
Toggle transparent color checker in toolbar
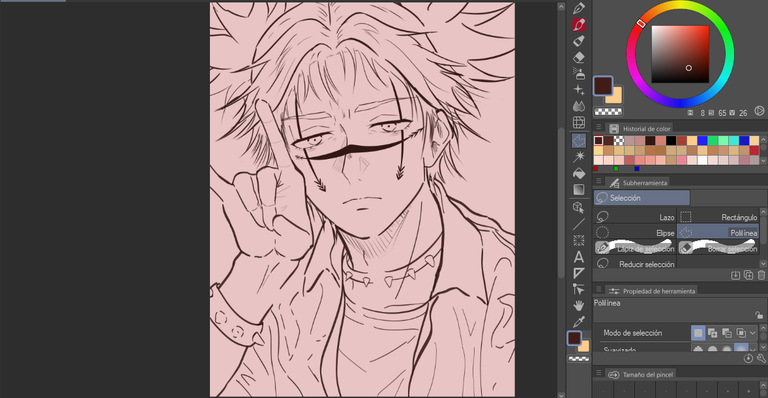click(578, 359)
